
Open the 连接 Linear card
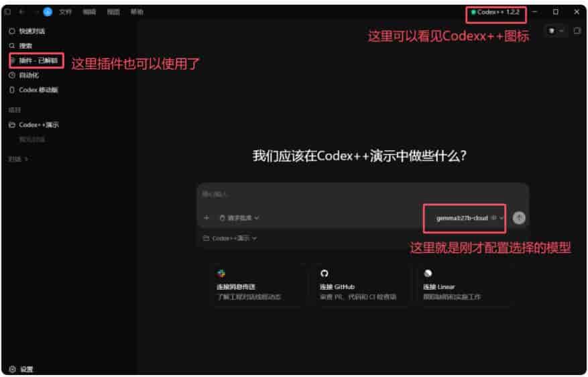(464, 286)
